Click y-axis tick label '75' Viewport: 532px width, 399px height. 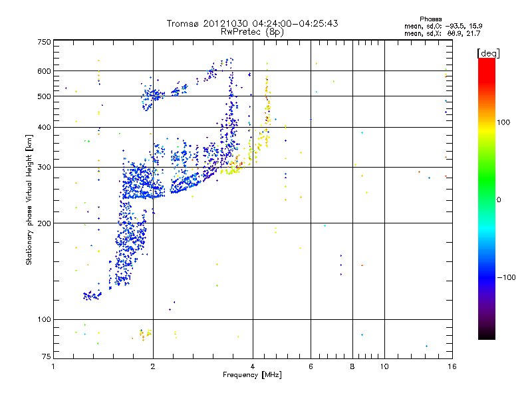tap(47, 356)
